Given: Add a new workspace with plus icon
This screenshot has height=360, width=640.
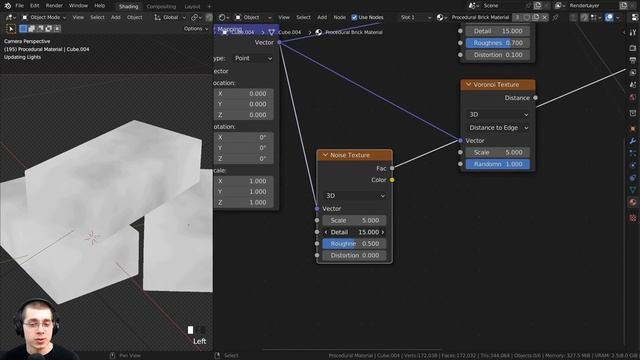Looking at the screenshot, I should 209,7.
